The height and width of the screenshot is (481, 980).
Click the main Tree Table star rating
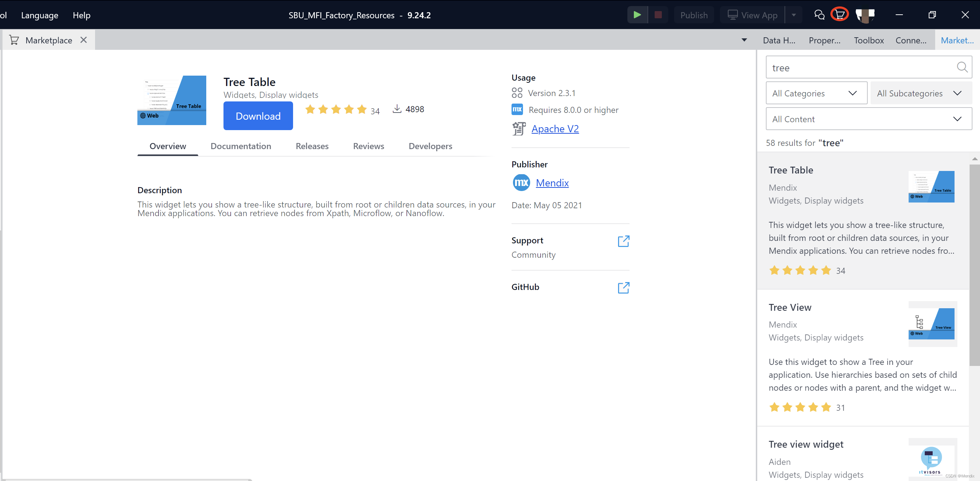(336, 110)
